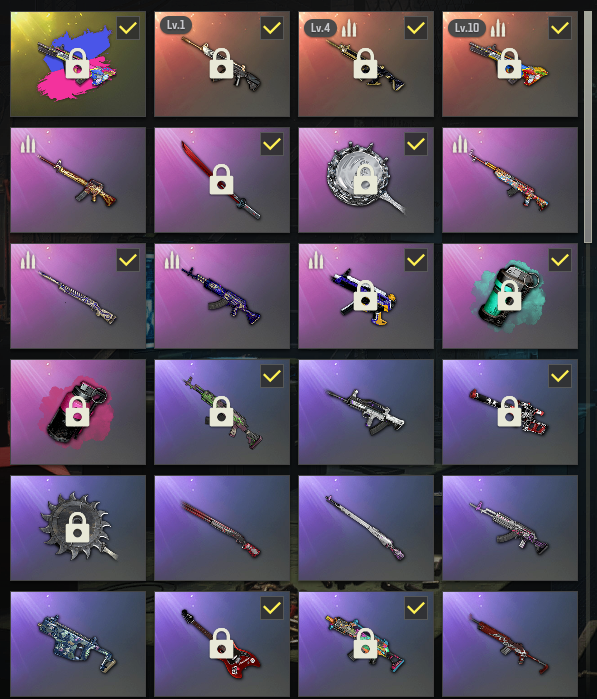Screen dimensions: 597x699
Task: Select the pink and blue paint splash rifle skin
Action: 78,64
